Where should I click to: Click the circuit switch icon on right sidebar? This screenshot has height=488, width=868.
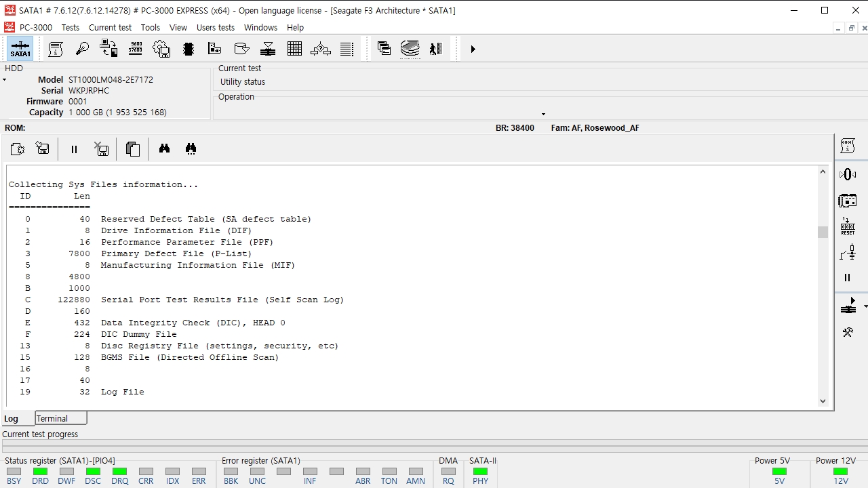point(848,252)
